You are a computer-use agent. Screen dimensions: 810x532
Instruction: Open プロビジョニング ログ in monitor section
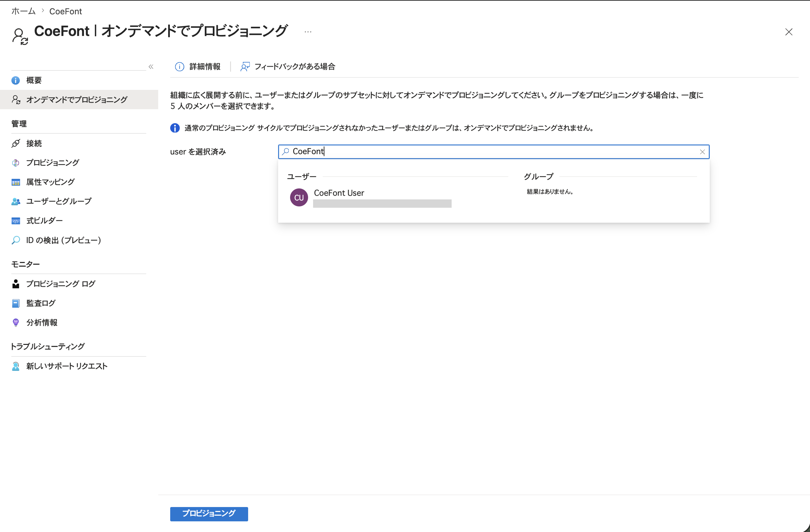pyautogui.click(x=79, y=284)
